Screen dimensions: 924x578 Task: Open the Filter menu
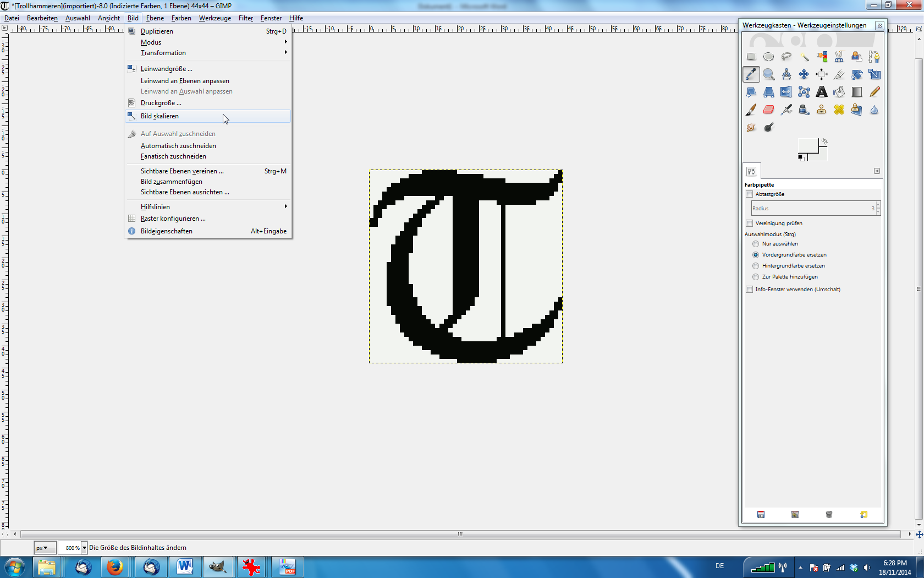coord(245,18)
